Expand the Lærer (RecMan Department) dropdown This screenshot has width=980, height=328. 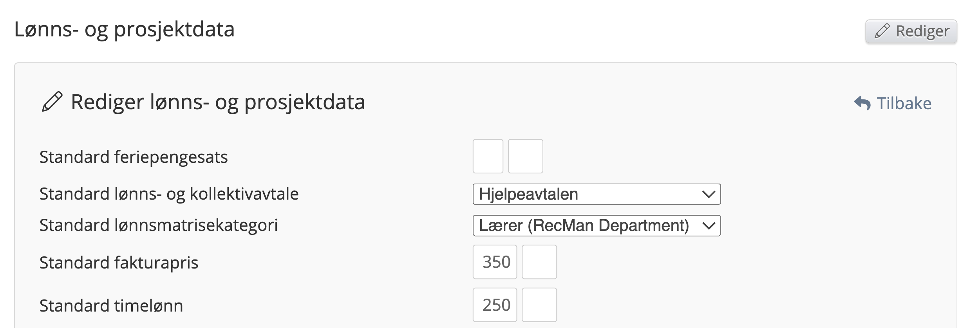pos(596,225)
